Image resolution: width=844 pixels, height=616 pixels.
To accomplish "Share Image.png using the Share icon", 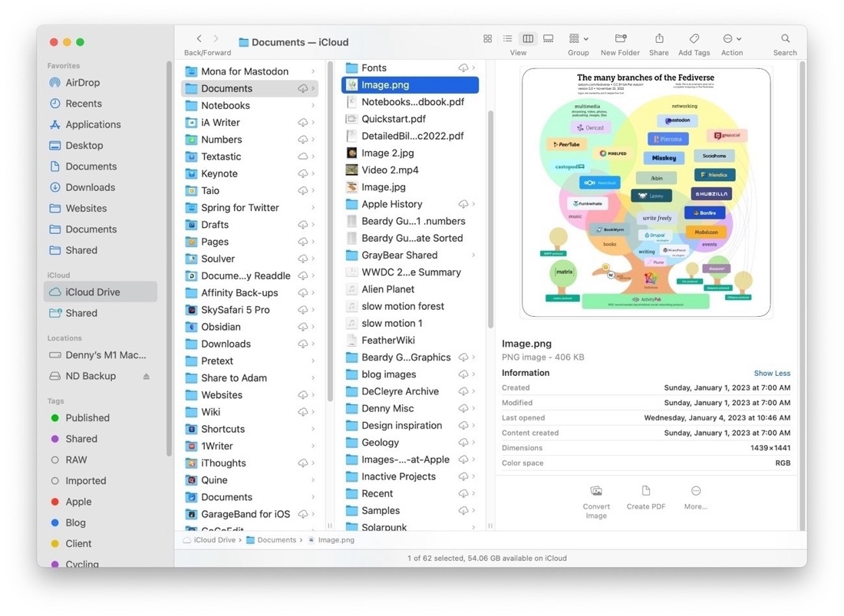I will click(x=658, y=38).
